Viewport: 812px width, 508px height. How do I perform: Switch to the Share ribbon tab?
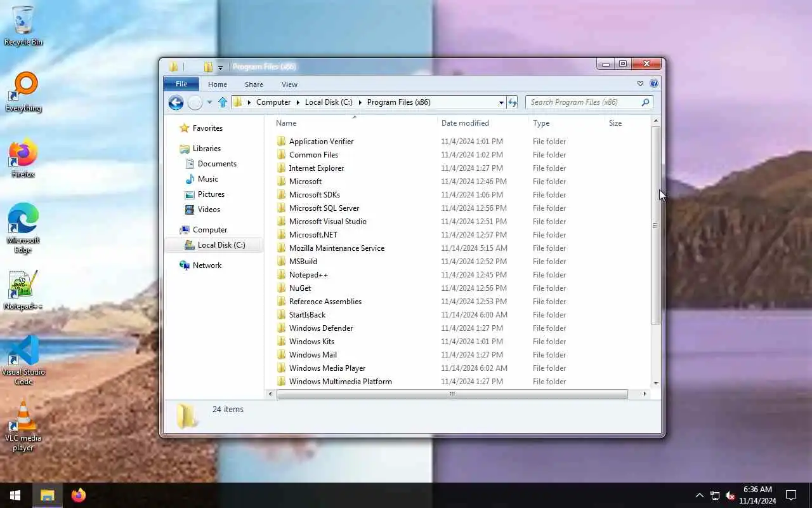pos(254,84)
